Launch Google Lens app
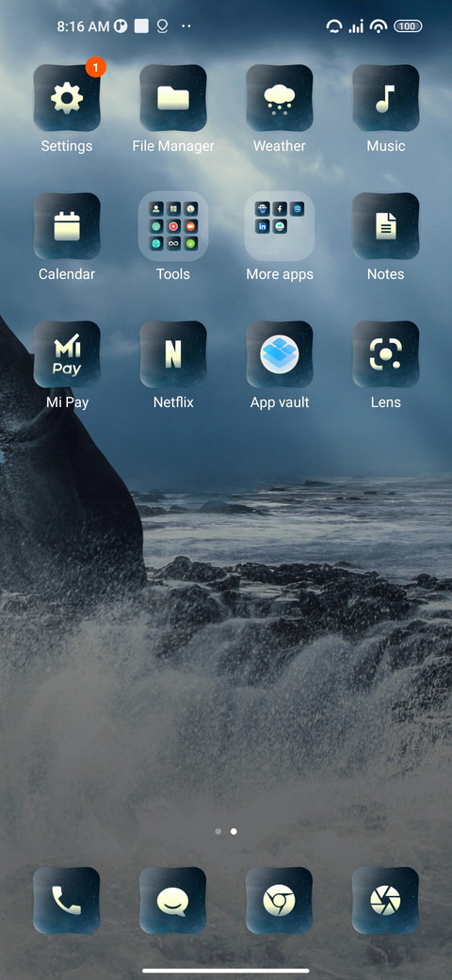452x980 pixels. click(386, 354)
